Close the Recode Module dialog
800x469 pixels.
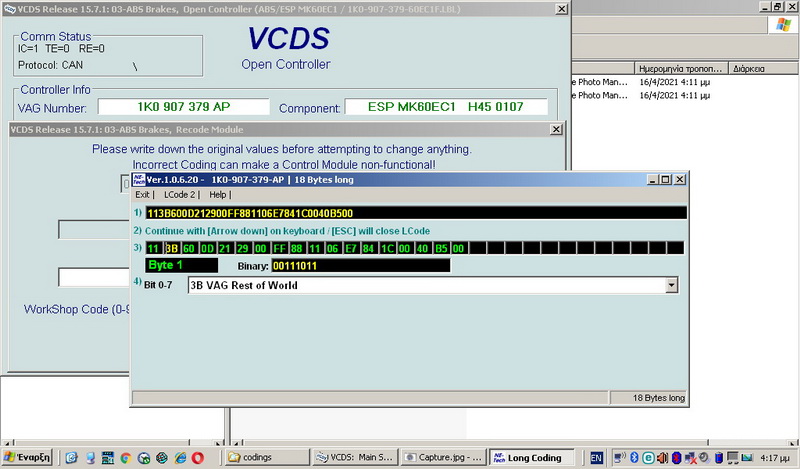coord(556,130)
